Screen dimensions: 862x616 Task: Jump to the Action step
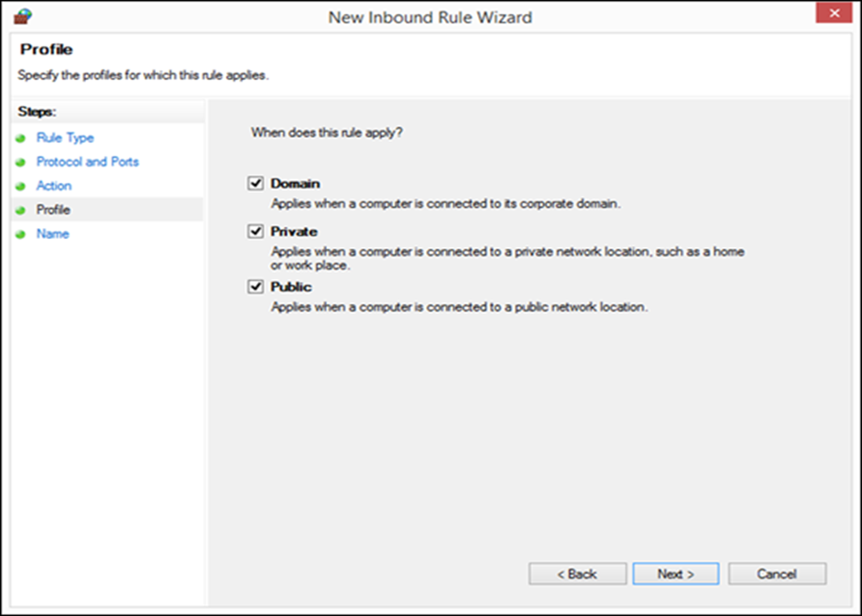pos(54,186)
